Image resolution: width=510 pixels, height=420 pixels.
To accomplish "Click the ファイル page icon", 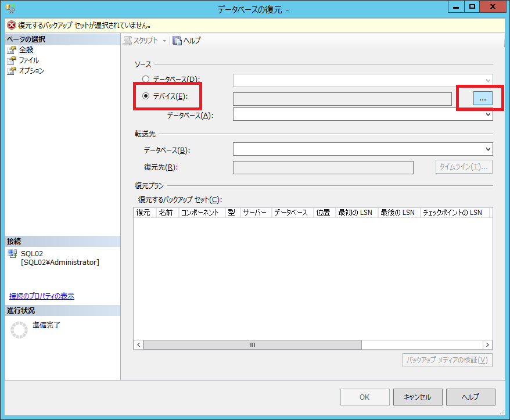I will click(12, 60).
